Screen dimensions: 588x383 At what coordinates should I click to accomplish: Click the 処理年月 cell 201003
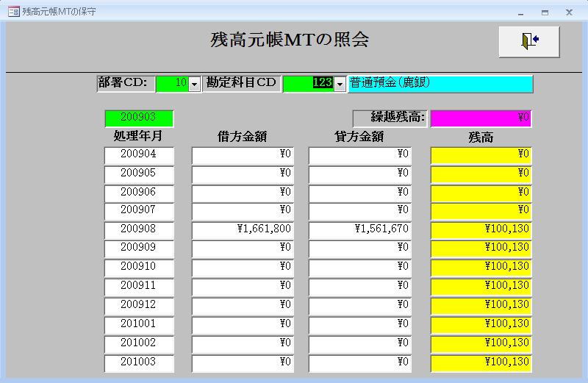pos(139,362)
